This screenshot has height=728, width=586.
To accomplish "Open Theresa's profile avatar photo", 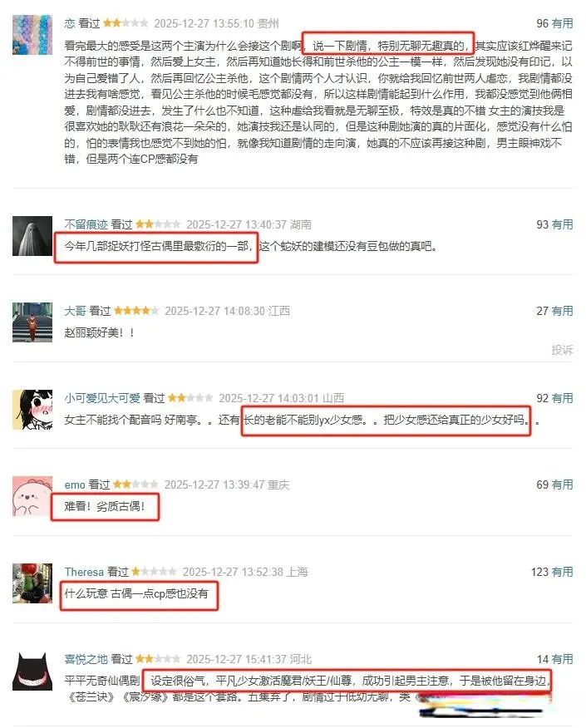I will pos(32,583).
